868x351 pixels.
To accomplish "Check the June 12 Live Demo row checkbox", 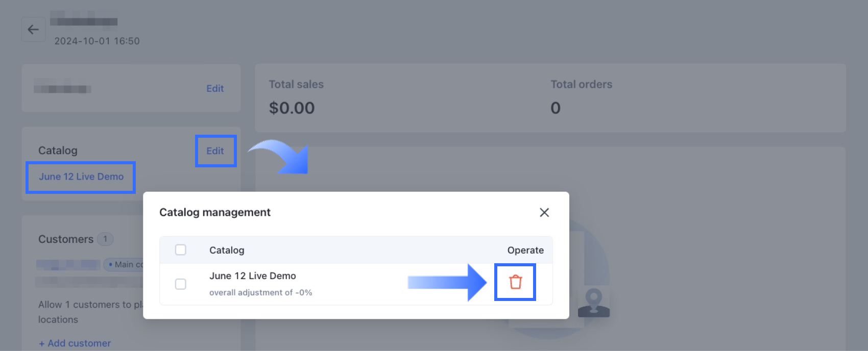I will 180,284.
